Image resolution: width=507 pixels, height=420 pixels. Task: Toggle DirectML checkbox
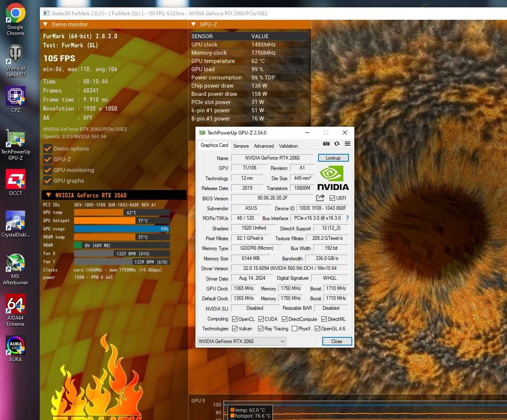click(324, 319)
